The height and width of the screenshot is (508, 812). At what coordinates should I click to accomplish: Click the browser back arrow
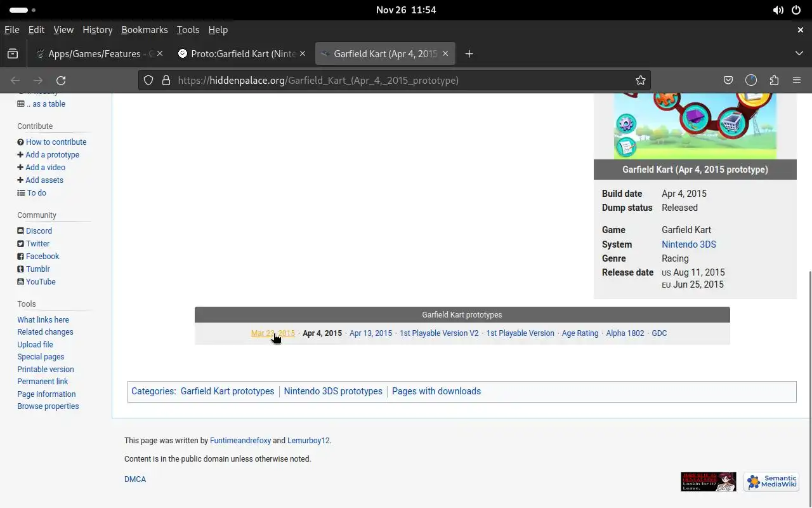[x=15, y=80]
